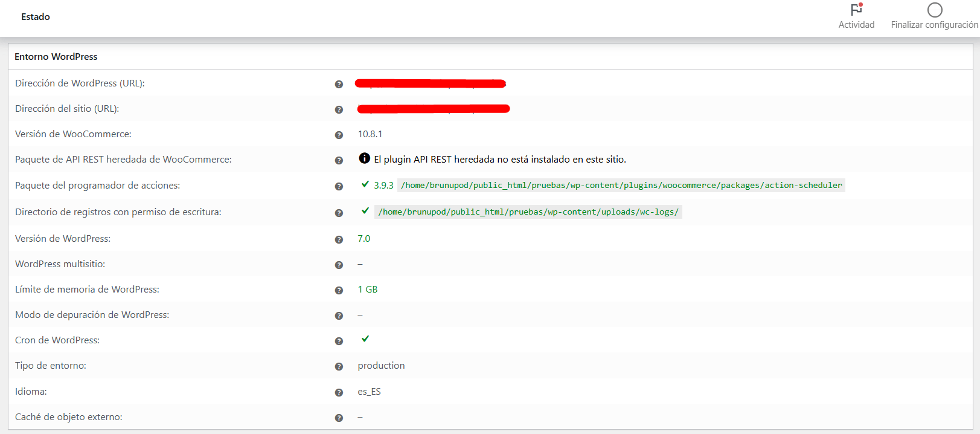Click the Caché de objeto externo label
The width and height of the screenshot is (980, 434).
[x=69, y=417]
